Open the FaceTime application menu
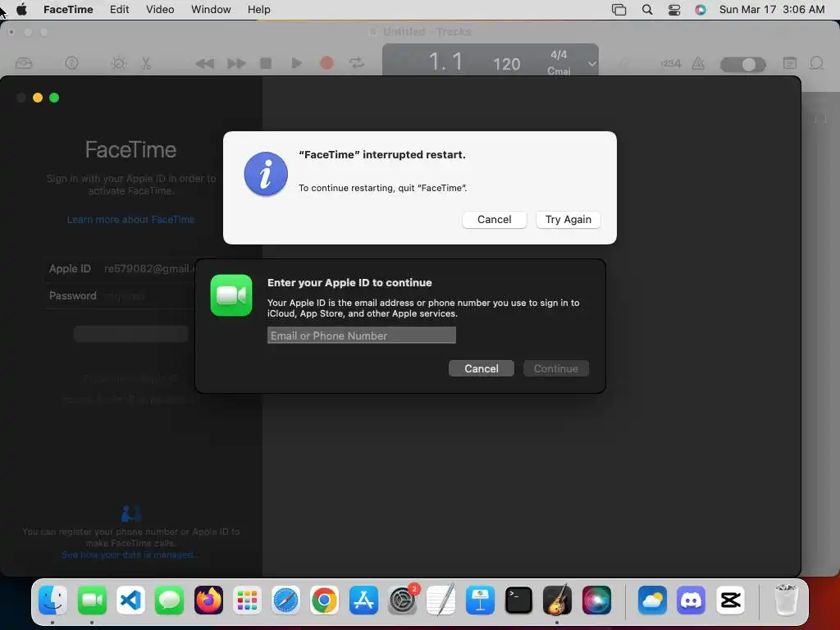Image resolution: width=840 pixels, height=630 pixels. click(68, 10)
